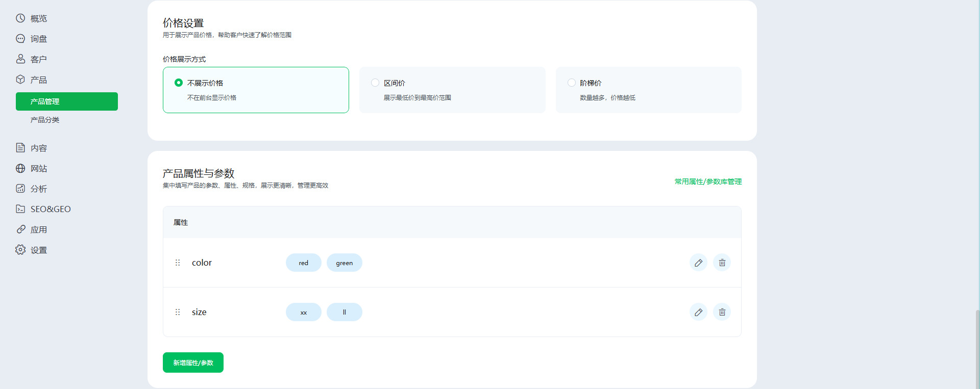Delete the color attribute with the trash icon

point(722,263)
